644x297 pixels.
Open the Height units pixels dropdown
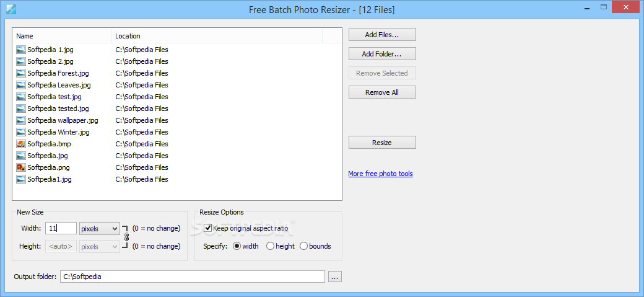coord(100,246)
